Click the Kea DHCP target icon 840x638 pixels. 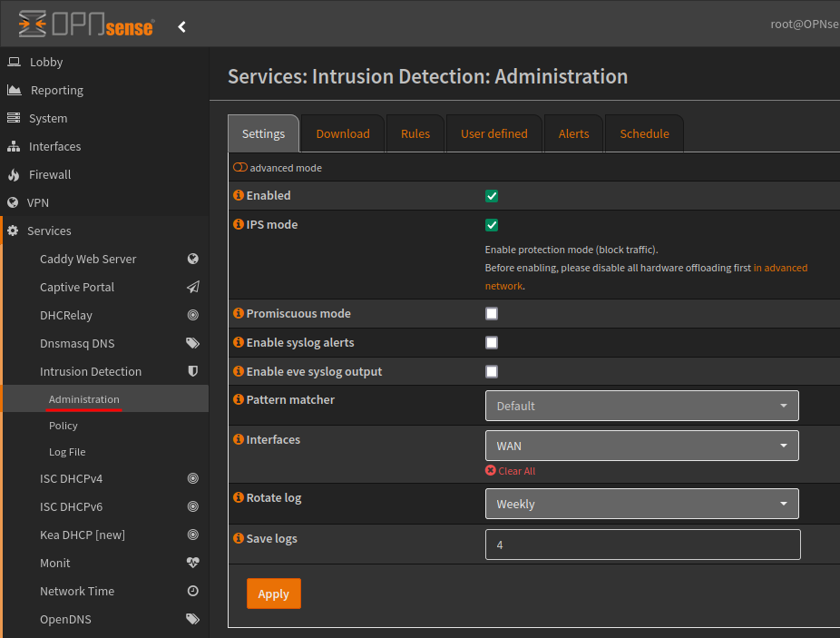193,535
